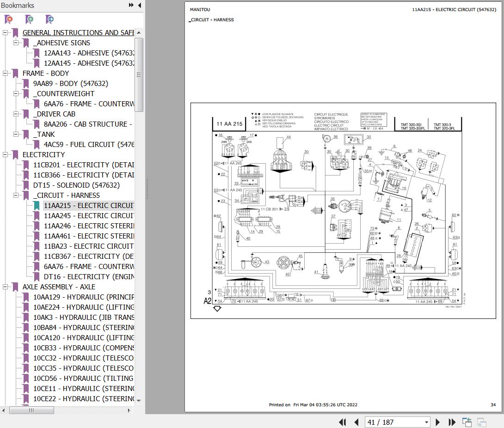Click the previous view navigation icon

[467, 422]
